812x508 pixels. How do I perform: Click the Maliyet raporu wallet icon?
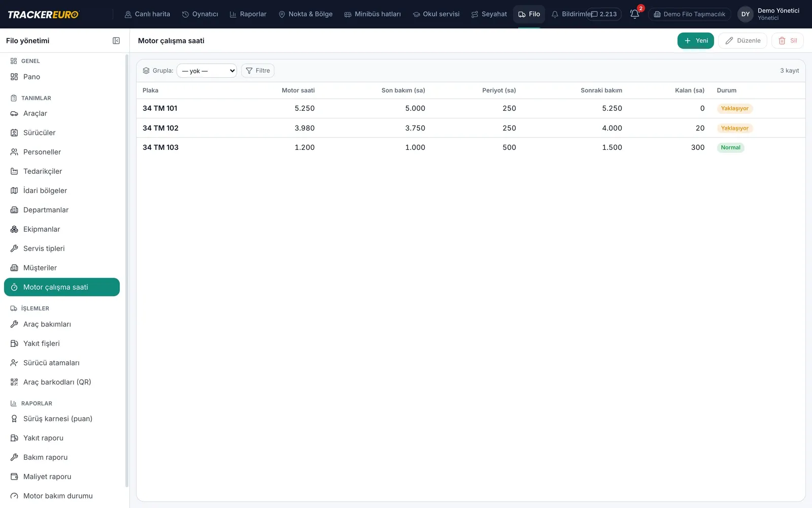(14, 477)
